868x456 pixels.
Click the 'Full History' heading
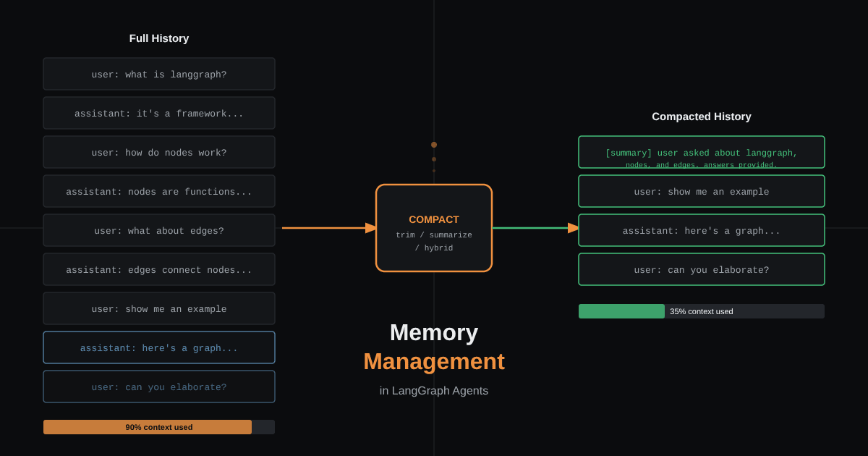(159, 38)
